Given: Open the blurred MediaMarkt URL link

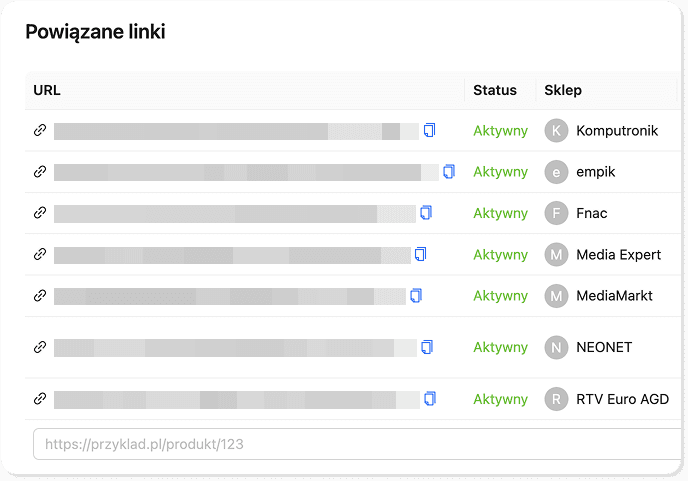Looking at the screenshot, I should (x=230, y=296).
